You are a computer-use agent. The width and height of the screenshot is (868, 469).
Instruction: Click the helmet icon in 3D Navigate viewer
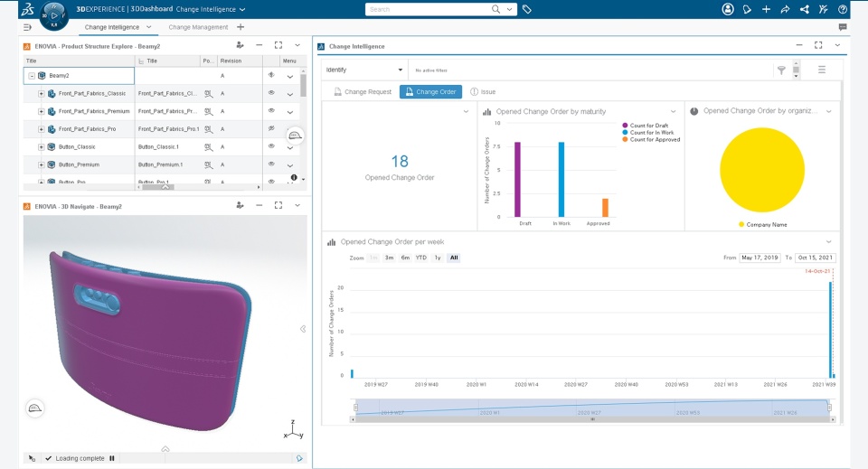click(35, 408)
